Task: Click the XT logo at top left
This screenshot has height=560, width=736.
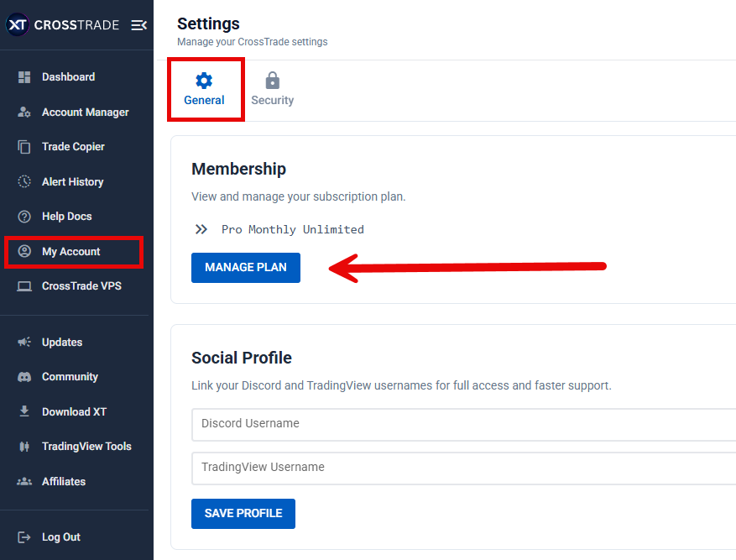Action: pyautogui.click(x=17, y=24)
